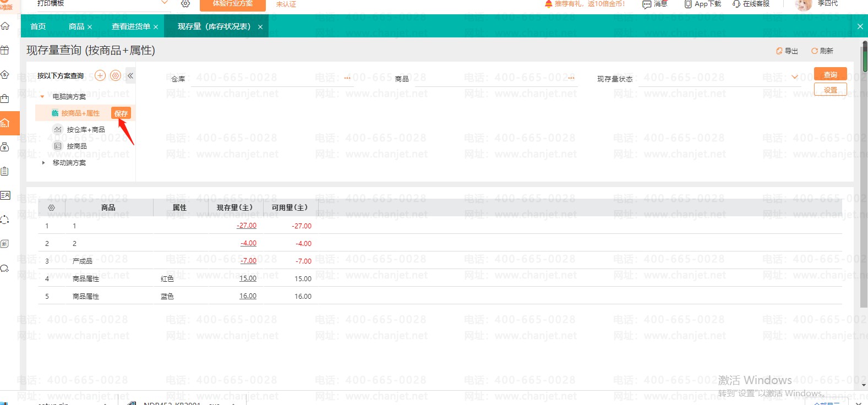Add a new query scheme with plus icon

(x=100, y=75)
